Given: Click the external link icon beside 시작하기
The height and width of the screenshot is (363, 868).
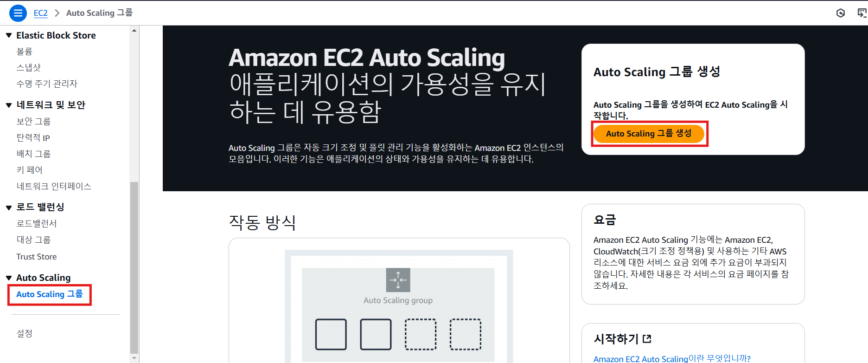Looking at the screenshot, I should [647, 339].
